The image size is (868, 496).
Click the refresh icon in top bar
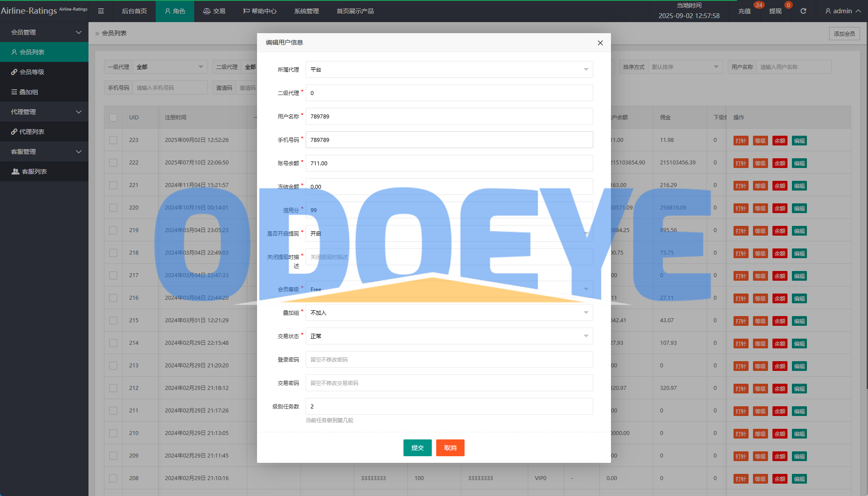(803, 11)
